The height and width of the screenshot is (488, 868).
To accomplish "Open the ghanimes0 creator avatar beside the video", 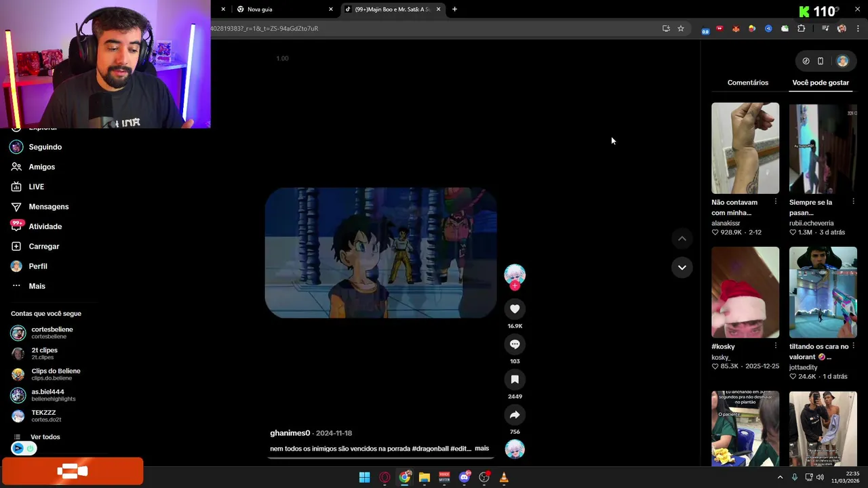I will pyautogui.click(x=515, y=274).
